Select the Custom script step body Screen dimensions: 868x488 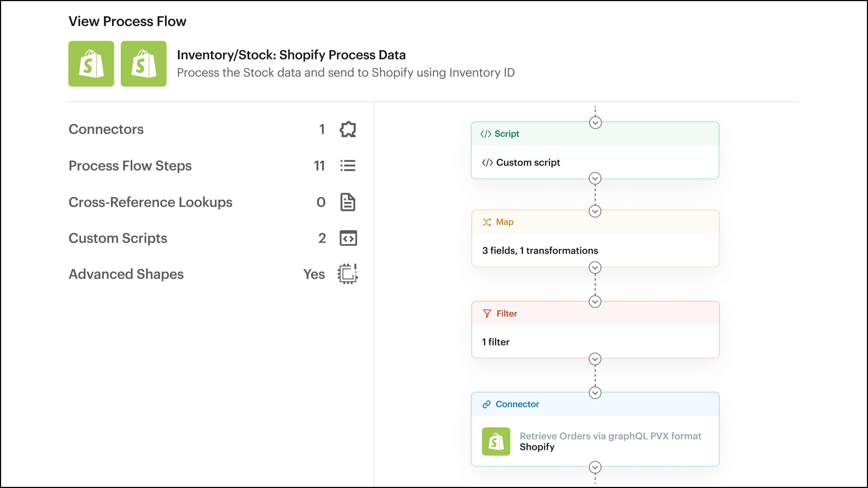click(x=528, y=163)
